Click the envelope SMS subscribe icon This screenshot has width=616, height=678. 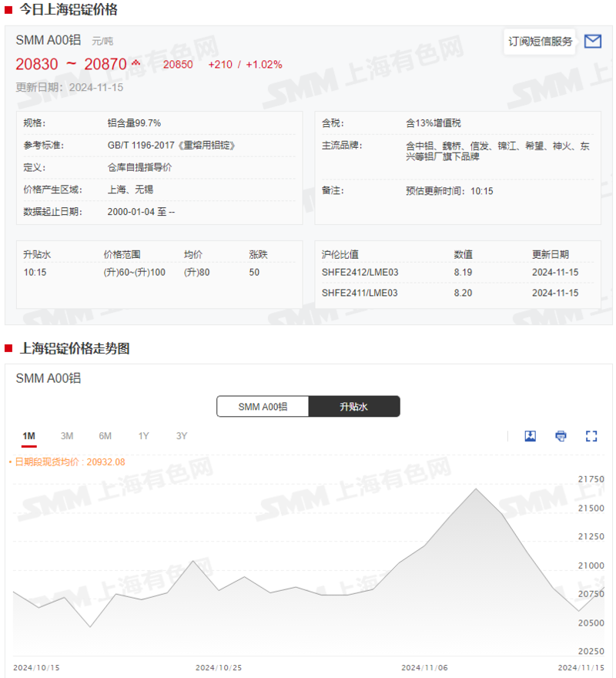592,42
